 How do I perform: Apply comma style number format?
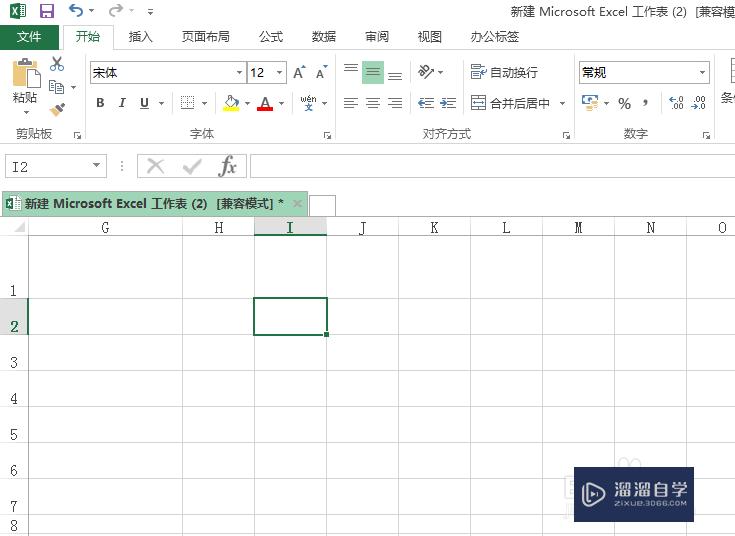645,103
